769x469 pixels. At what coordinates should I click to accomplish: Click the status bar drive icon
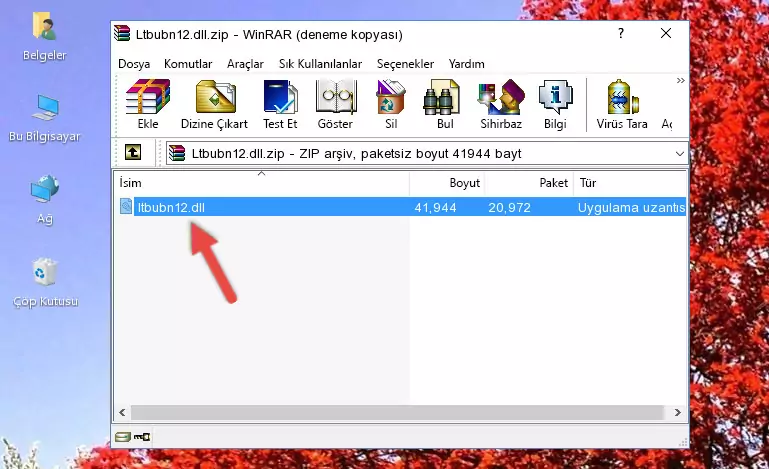pos(123,437)
